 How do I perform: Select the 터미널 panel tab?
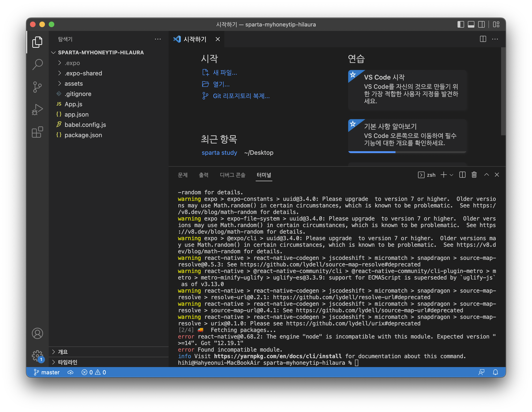pos(264,175)
